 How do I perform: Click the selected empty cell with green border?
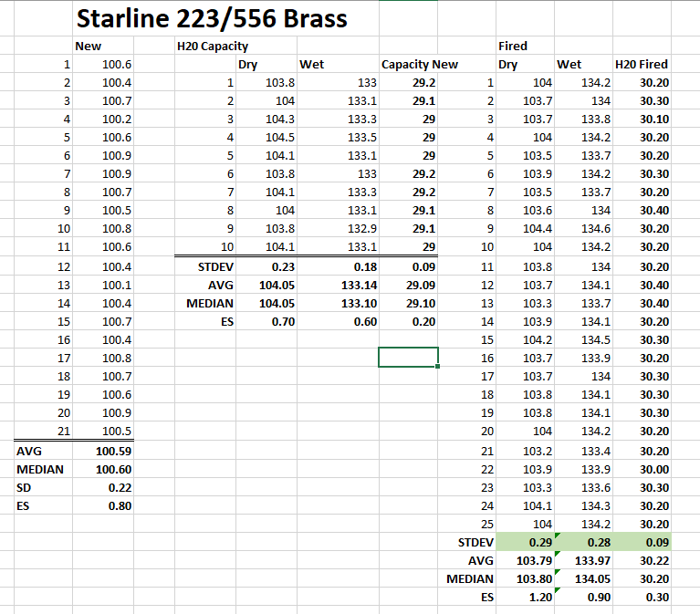[408, 357]
